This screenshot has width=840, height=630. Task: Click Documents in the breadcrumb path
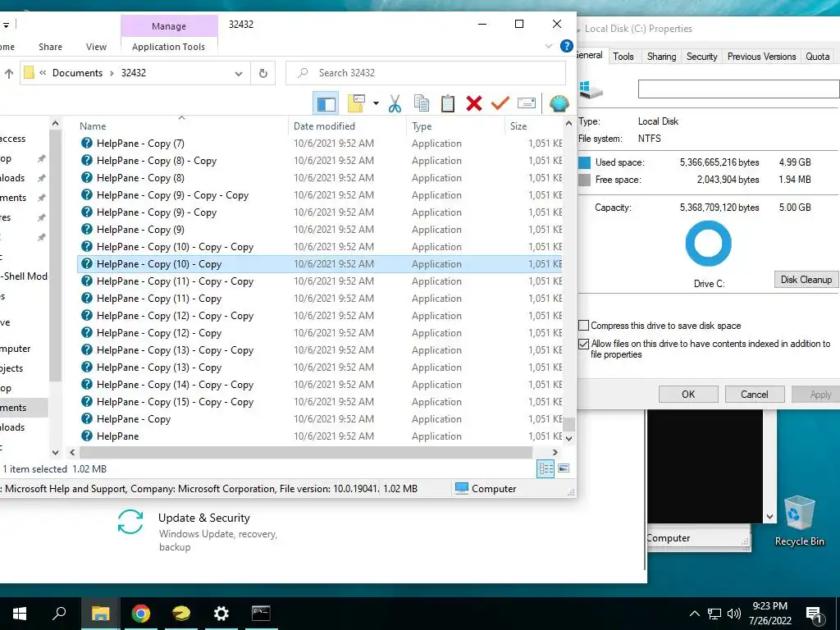pyautogui.click(x=77, y=73)
